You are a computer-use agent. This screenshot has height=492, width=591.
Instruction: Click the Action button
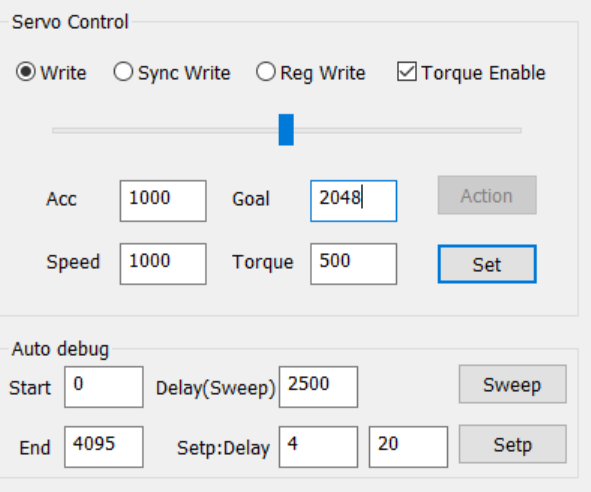point(487,195)
